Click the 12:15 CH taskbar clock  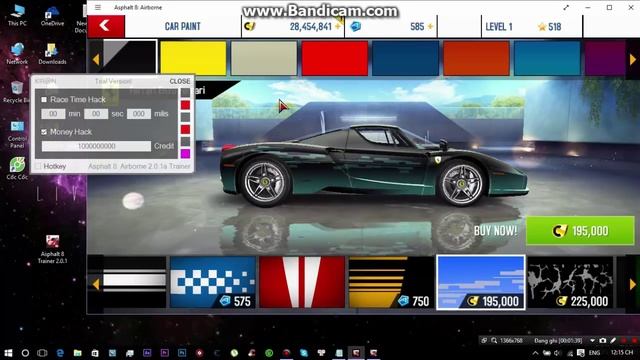point(622,352)
